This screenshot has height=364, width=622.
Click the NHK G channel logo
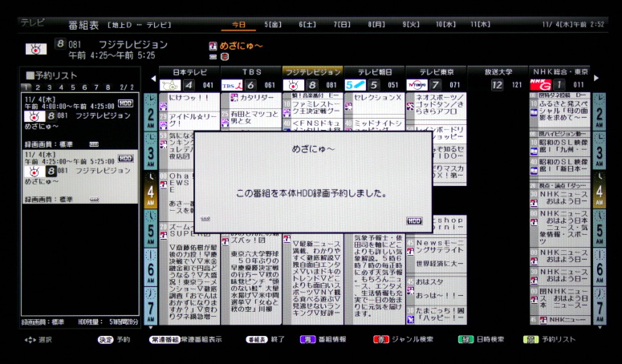pyautogui.click(x=540, y=85)
